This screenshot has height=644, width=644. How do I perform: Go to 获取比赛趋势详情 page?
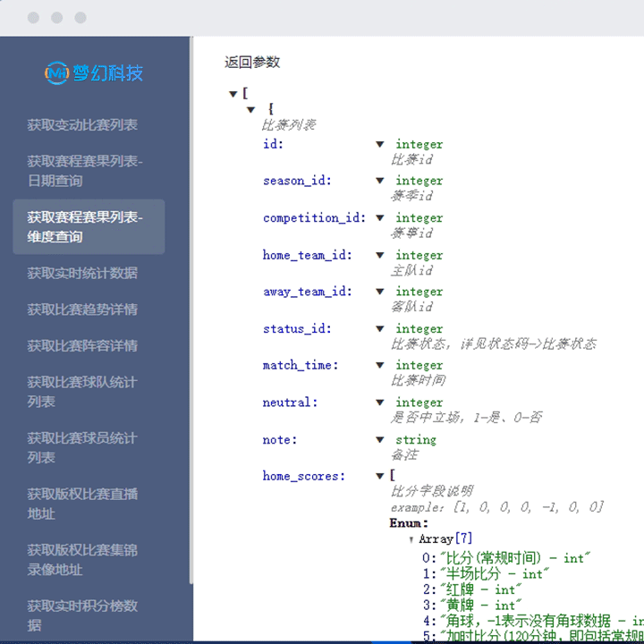(x=82, y=310)
